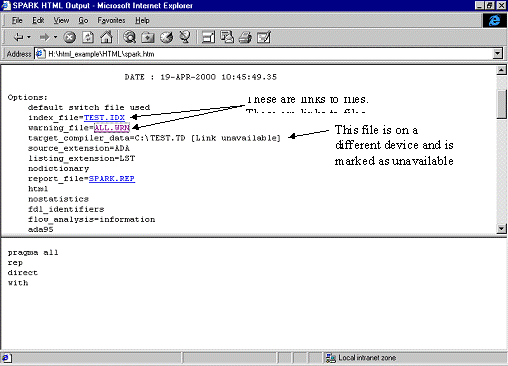Click the vertical scrollbar thumb in top frame

[501, 104]
